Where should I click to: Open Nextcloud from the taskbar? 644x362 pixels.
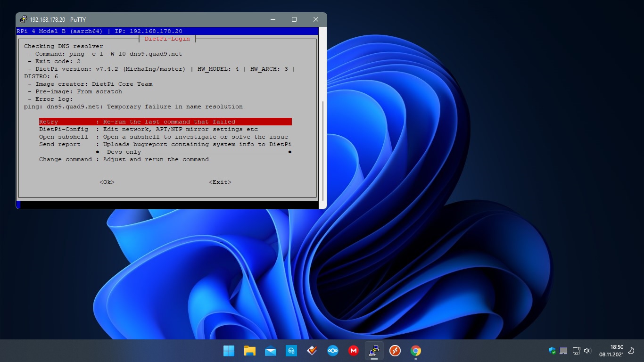tap(332, 351)
